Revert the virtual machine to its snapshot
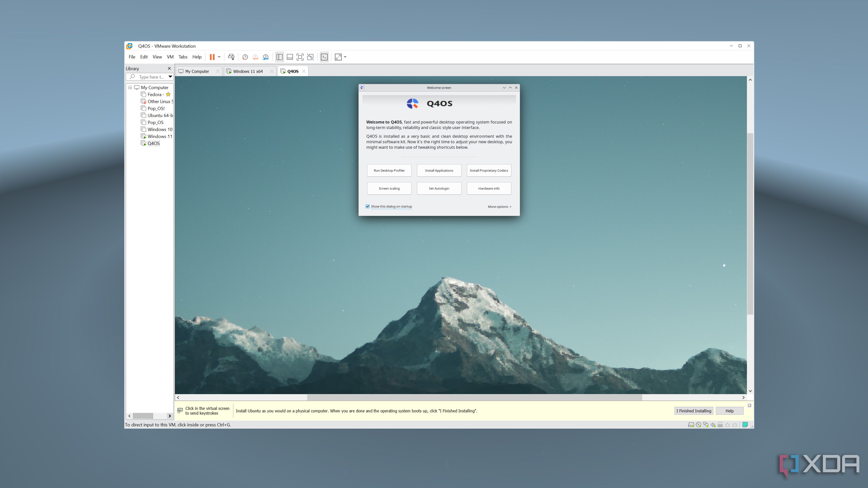The width and height of the screenshot is (868, 488). pos(255,57)
